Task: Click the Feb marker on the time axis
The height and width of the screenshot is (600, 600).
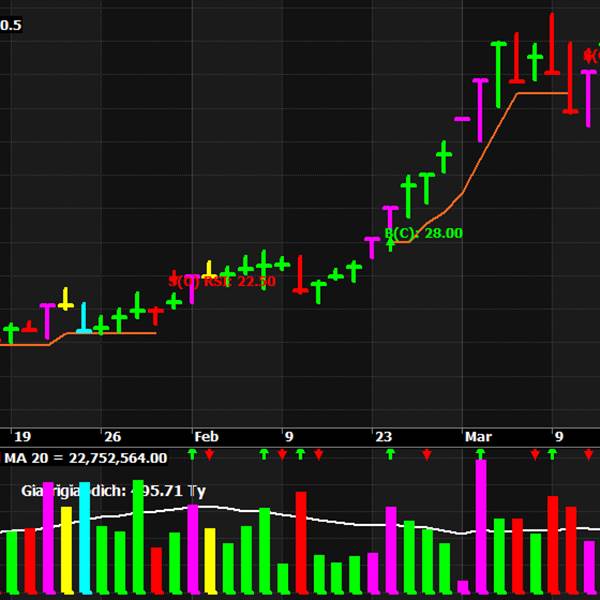Action: tap(206, 437)
